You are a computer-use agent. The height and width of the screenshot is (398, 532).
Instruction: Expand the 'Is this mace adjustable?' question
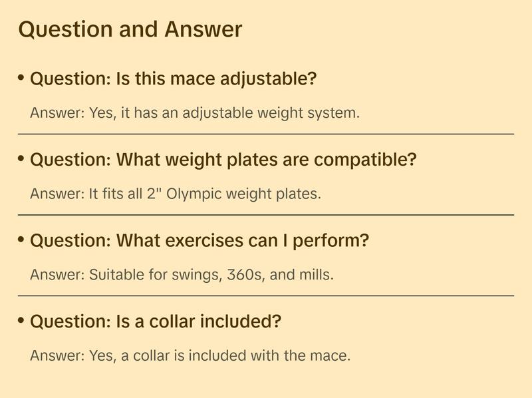(x=173, y=79)
